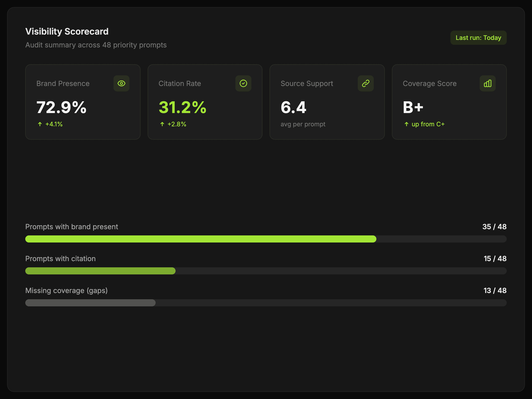Click the checkmark circle icon on Citation Rate
Screen dimensions: 532x399
pos(243,83)
